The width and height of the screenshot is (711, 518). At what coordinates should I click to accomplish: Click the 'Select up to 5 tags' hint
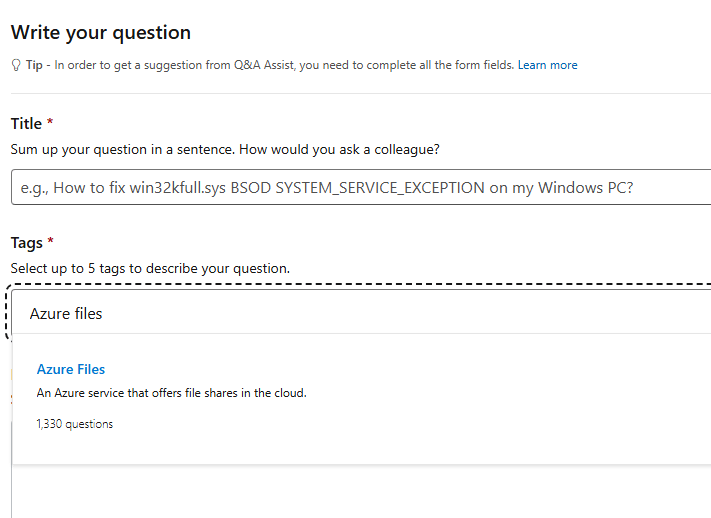[x=150, y=268]
